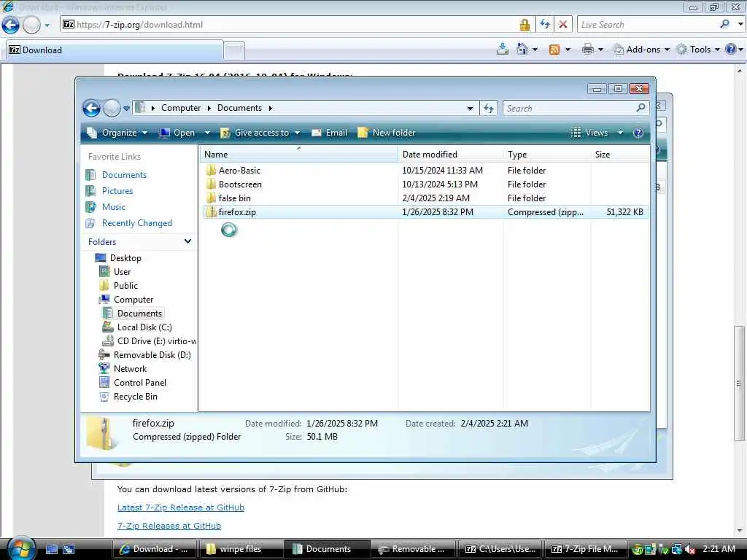Click the Explorer back navigation button
This screenshot has height=560, width=747.
click(91, 109)
